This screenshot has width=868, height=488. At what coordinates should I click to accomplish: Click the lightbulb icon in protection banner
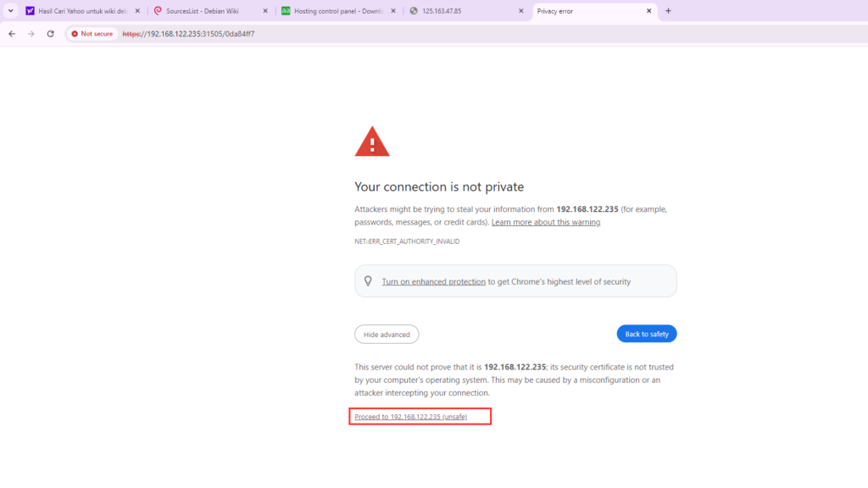[368, 281]
